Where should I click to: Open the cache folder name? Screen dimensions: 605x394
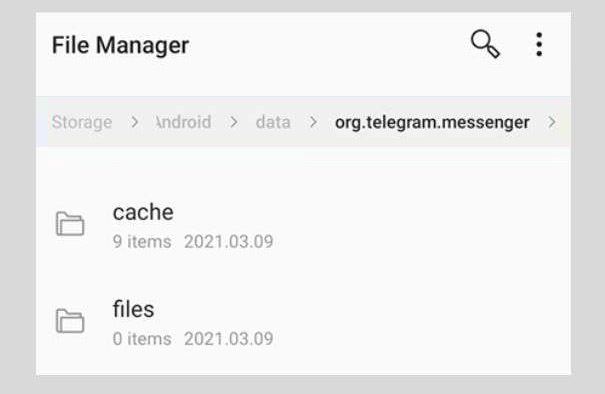[x=143, y=212]
